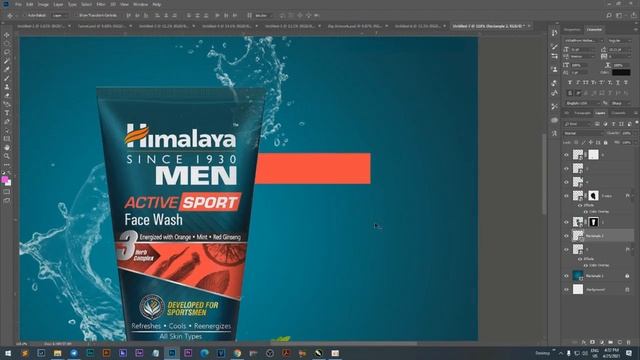Switch to the Properties tab

pos(572,30)
